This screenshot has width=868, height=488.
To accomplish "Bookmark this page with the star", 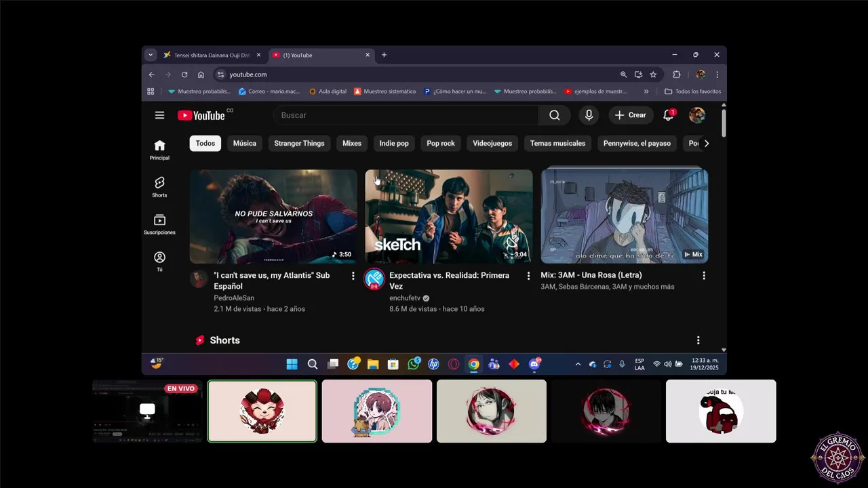I will tap(653, 75).
